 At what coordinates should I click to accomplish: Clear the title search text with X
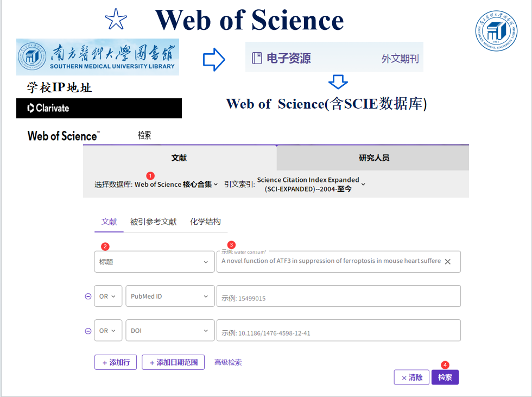[447, 261]
